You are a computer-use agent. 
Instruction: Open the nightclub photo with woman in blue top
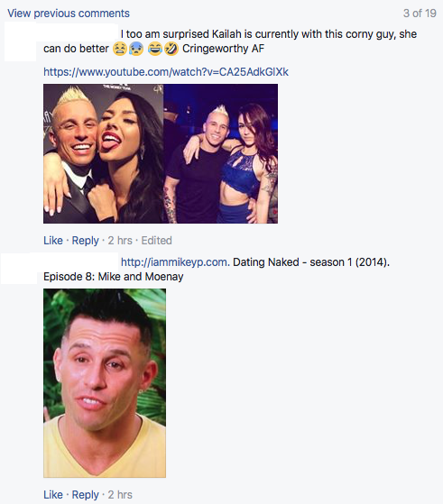point(221,153)
